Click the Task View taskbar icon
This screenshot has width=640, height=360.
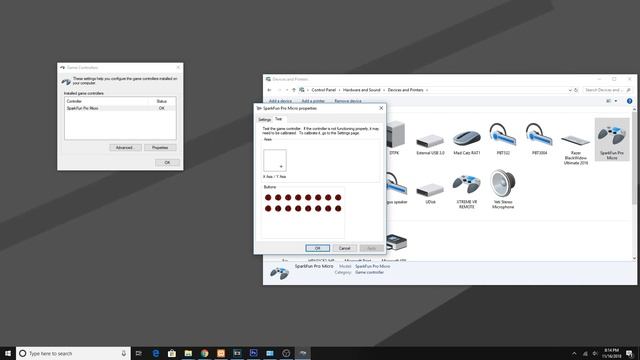click(139, 353)
